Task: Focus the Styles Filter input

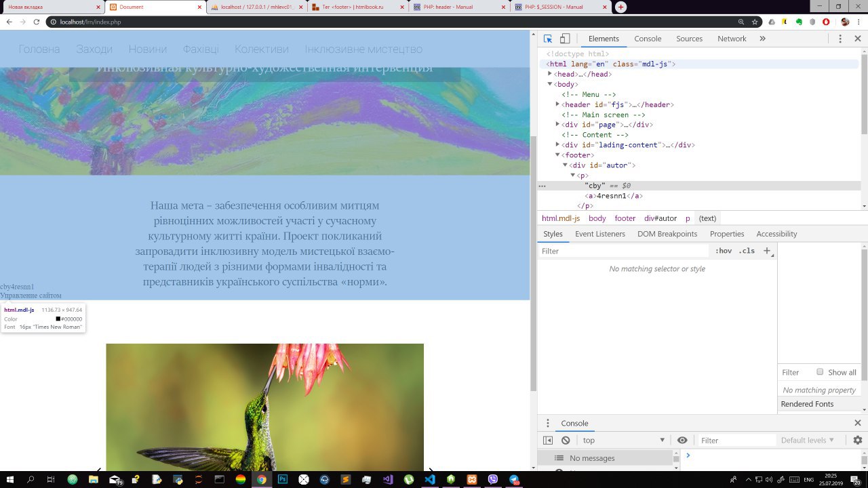Action: [x=624, y=251]
